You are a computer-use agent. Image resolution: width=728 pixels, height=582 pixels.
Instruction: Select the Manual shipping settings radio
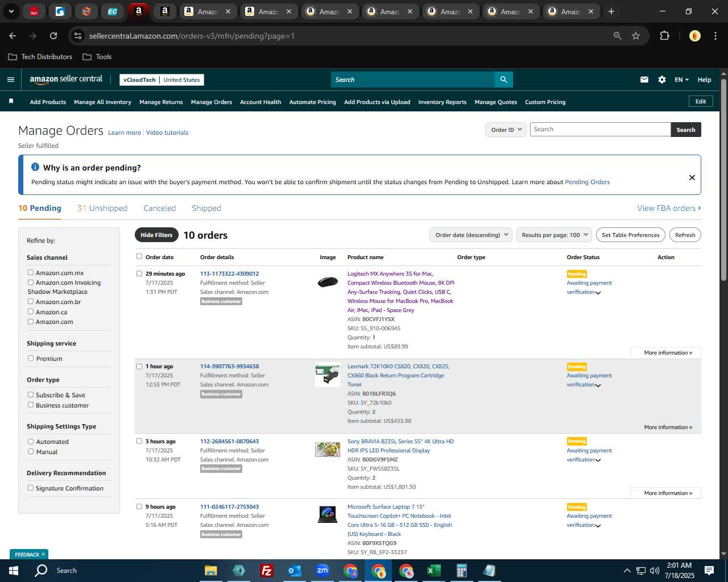click(x=31, y=452)
